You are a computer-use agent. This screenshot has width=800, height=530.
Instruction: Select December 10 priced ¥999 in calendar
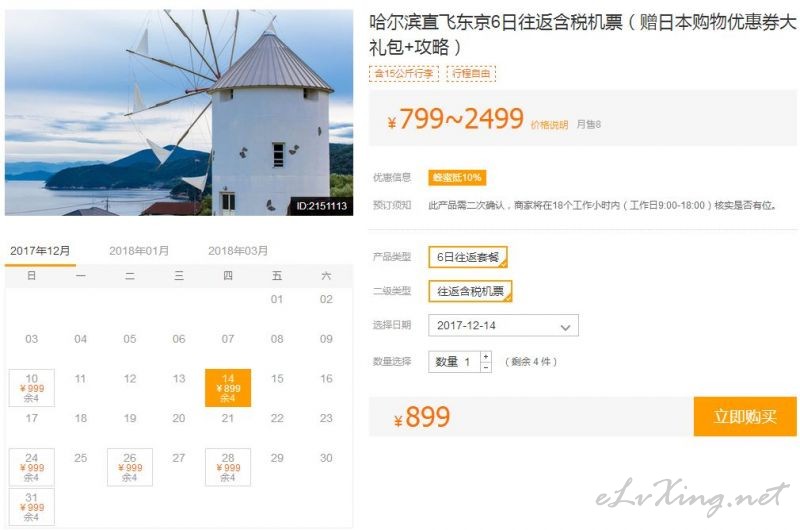[x=32, y=388]
